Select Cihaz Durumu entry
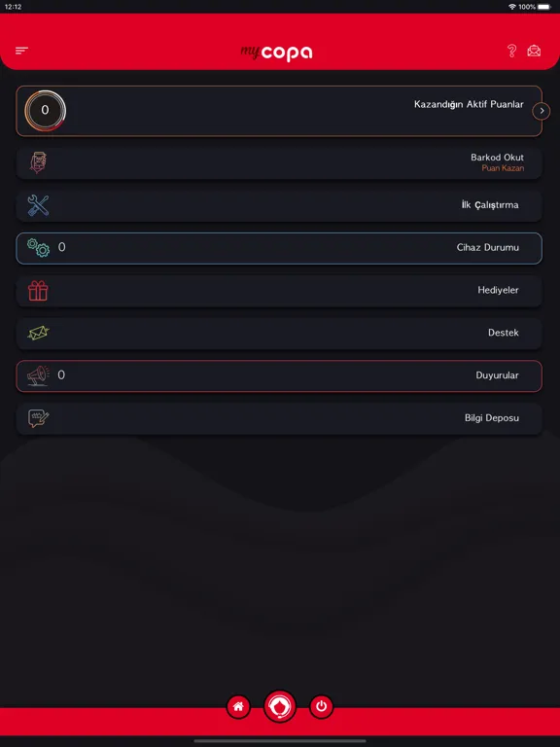 (279, 248)
